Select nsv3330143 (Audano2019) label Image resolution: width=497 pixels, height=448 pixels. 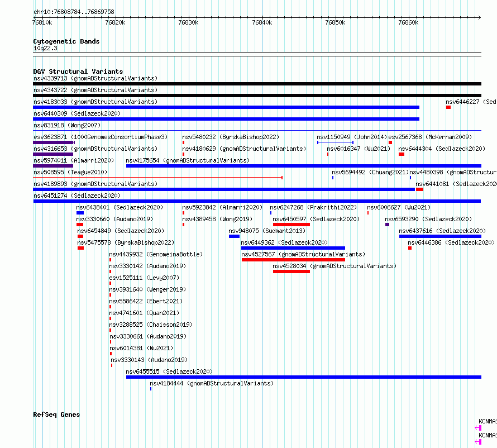pos(149,360)
